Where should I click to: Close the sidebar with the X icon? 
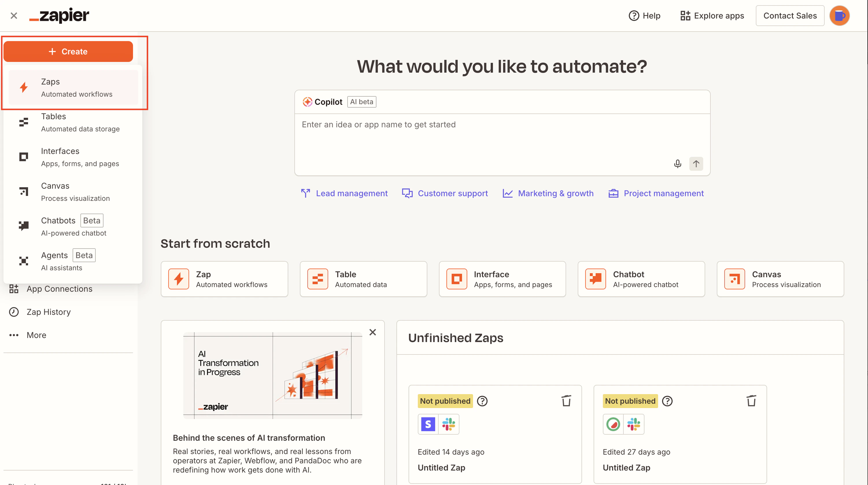(14, 16)
